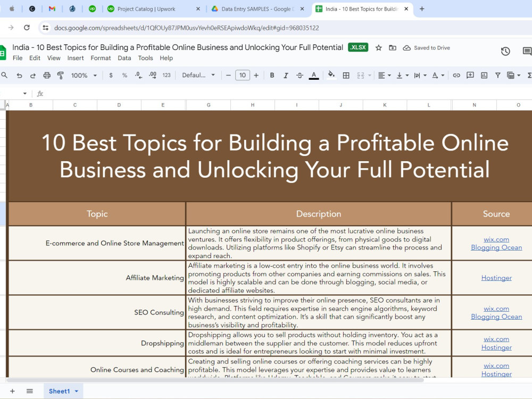Viewport: 532px width, 399px height.
Task: Create a filter
Action: 498,76
